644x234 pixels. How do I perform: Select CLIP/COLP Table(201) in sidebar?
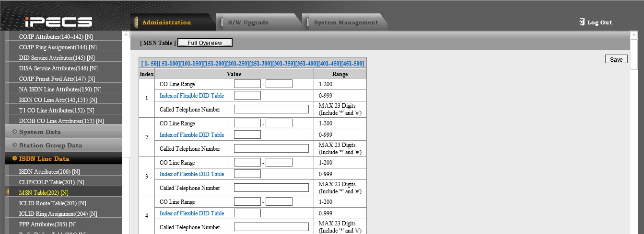(51, 182)
